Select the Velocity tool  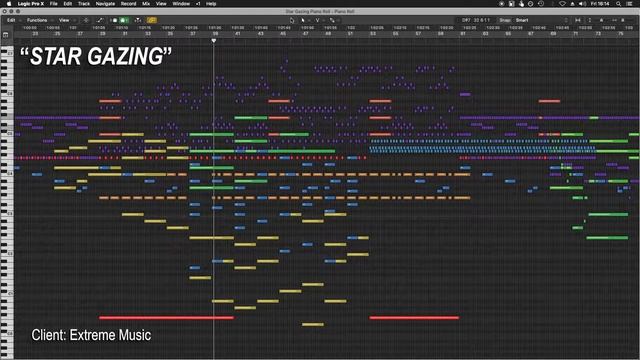pyautogui.click(x=318, y=20)
